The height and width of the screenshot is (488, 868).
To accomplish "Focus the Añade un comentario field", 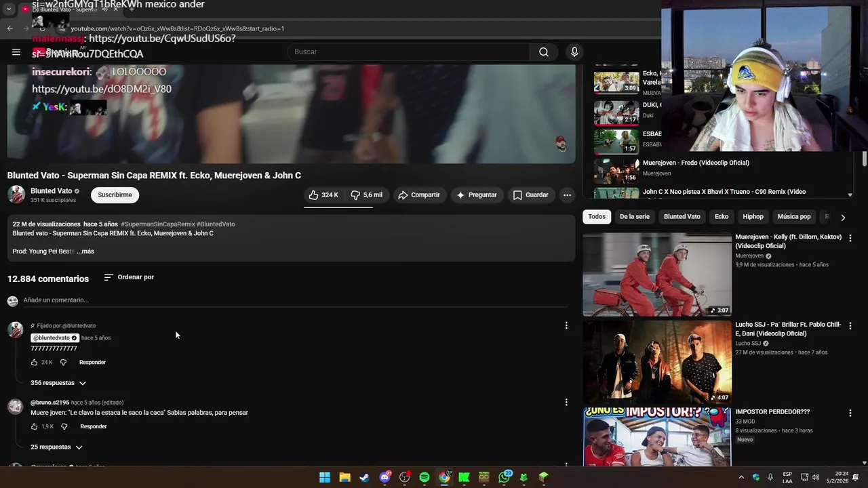I will [x=295, y=300].
